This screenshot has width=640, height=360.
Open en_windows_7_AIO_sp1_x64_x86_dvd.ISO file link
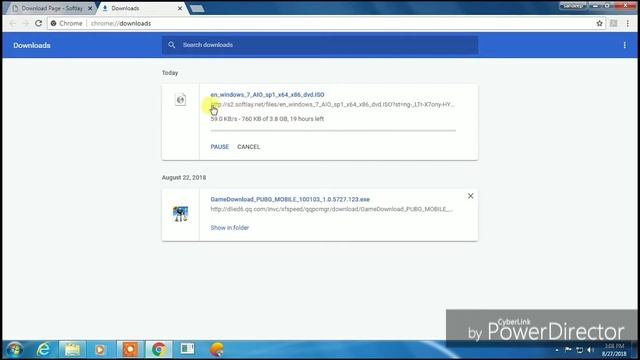tap(267, 95)
